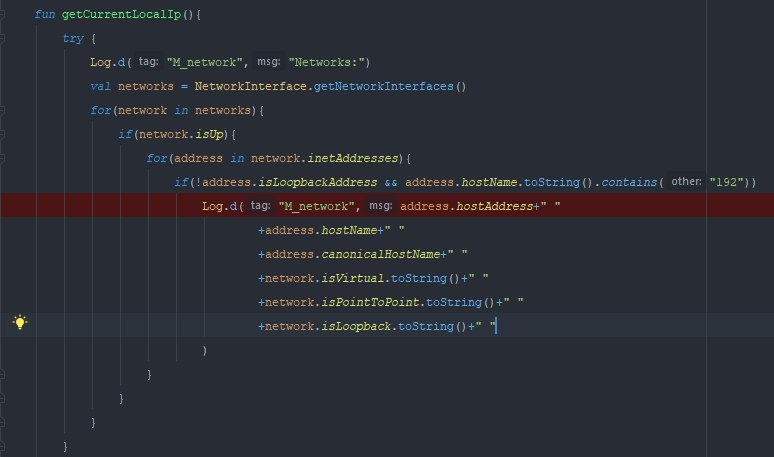Click the 'contains' method call
The image size is (774, 457).
(x=629, y=182)
